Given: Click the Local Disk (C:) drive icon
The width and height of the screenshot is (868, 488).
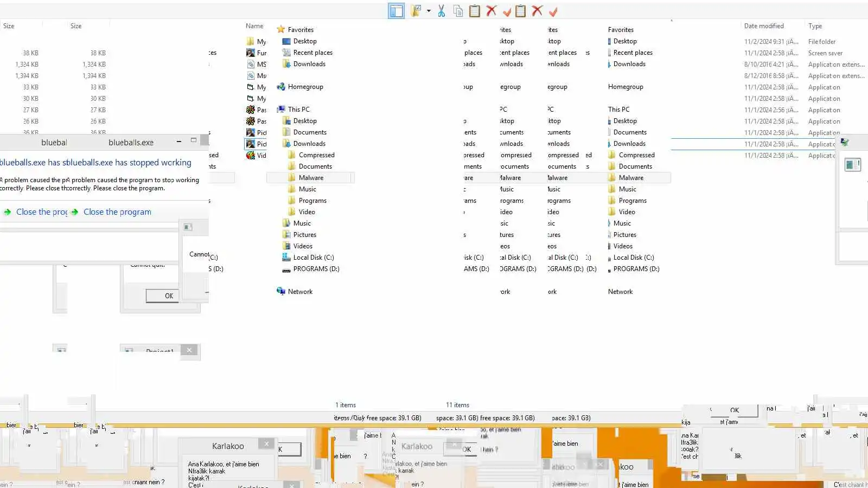Looking at the screenshot, I should tap(286, 258).
